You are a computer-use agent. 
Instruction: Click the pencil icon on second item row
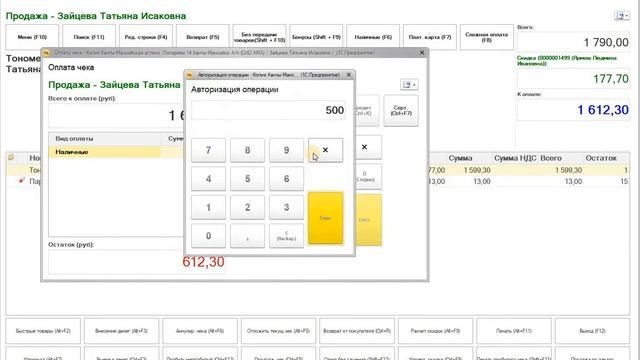[x=21, y=180]
